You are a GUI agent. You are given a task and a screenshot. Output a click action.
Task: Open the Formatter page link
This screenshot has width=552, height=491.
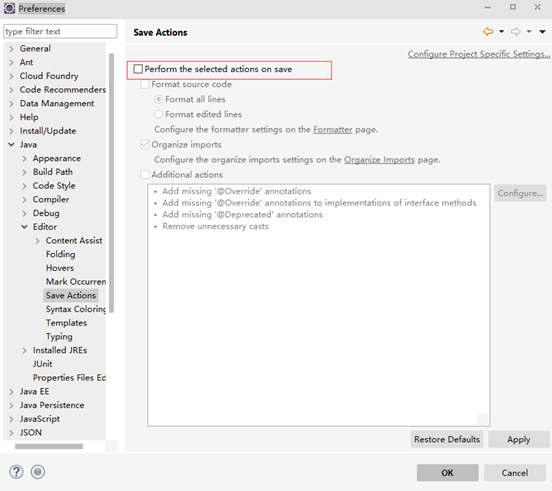click(333, 130)
